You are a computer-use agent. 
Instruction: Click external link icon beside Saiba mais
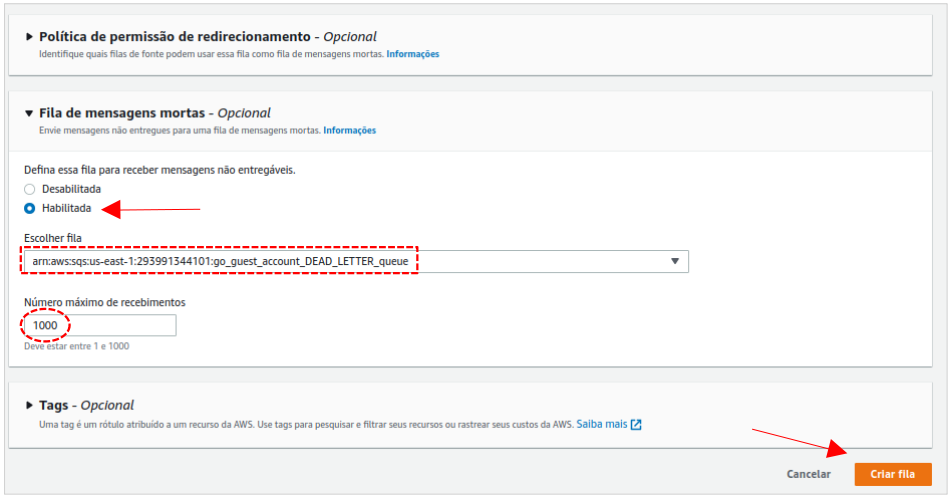coord(636,424)
